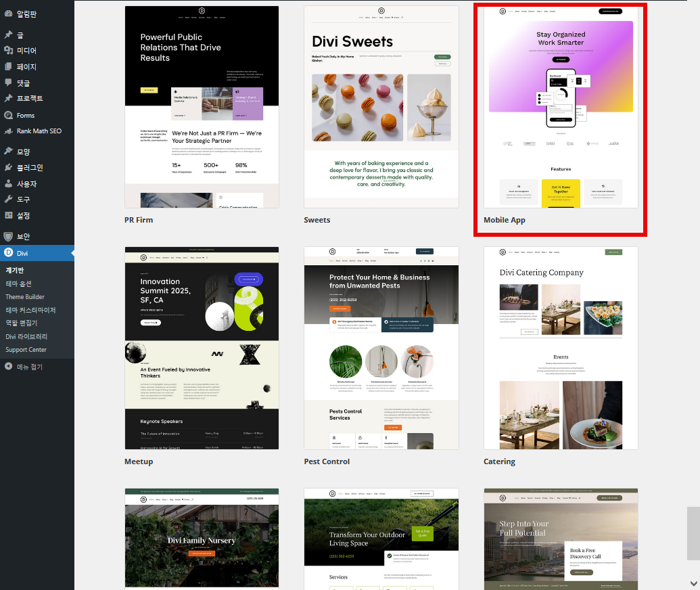Click the 'Pest Control' layout title
The image size is (700, 590).
pyautogui.click(x=327, y=461)
